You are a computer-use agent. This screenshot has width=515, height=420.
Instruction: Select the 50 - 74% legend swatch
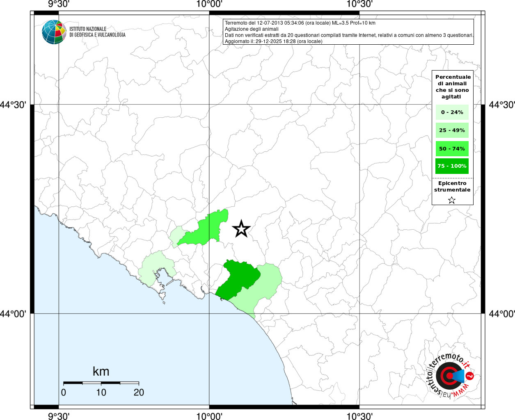click(452, 148)
